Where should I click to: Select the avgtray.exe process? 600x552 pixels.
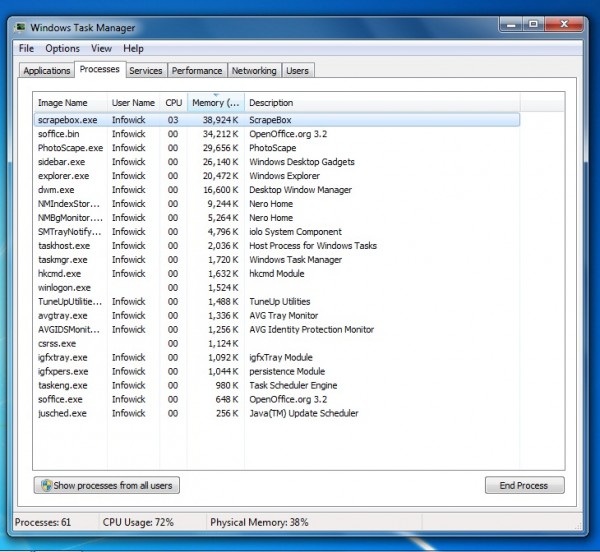coord(277,315)
